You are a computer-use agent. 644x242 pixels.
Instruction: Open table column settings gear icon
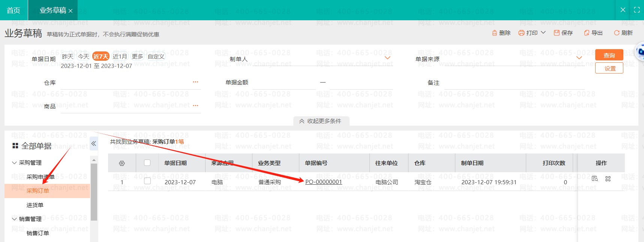click(122, 163)
